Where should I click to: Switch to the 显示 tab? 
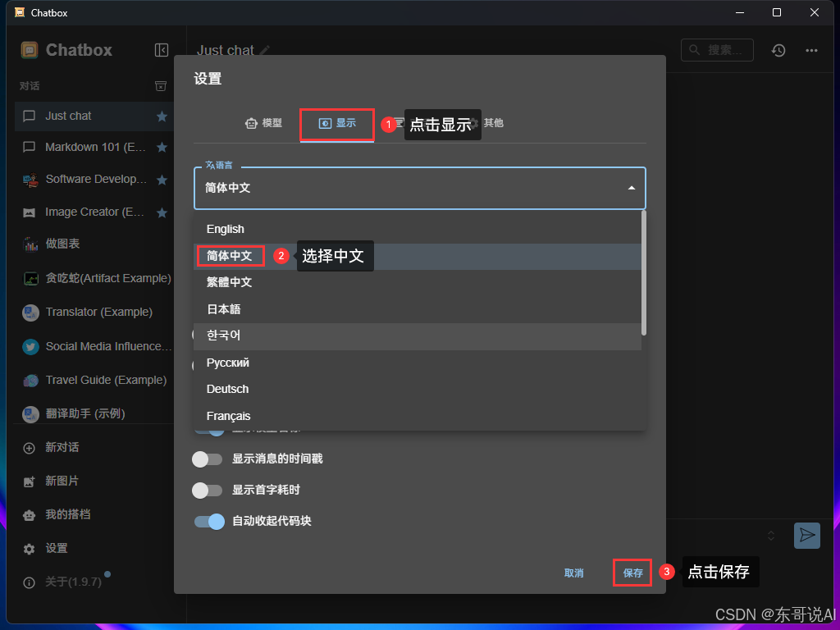(337, 124)
